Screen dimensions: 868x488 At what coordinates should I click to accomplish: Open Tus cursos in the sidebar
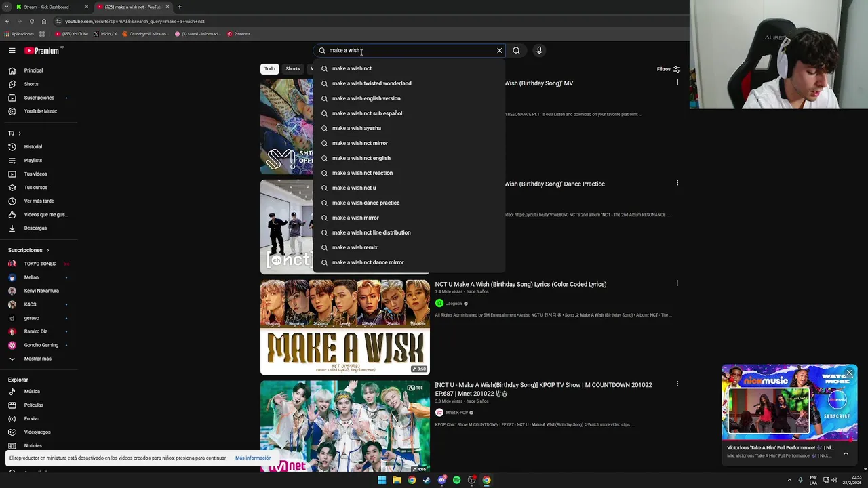[x=39, y=187]
